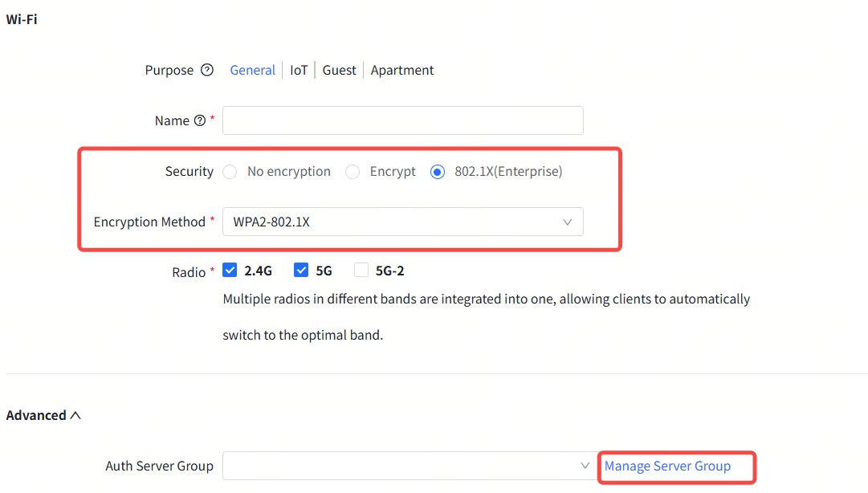Open the Manage Server Group link
This screenshot has height=493, width=868.
click(x=667, y=466)
